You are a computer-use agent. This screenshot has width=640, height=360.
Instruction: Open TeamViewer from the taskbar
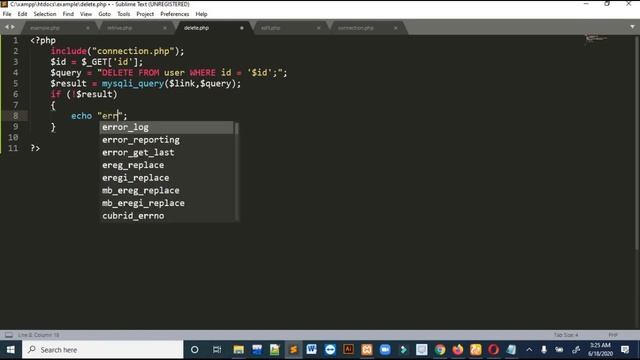pos(330,350)
